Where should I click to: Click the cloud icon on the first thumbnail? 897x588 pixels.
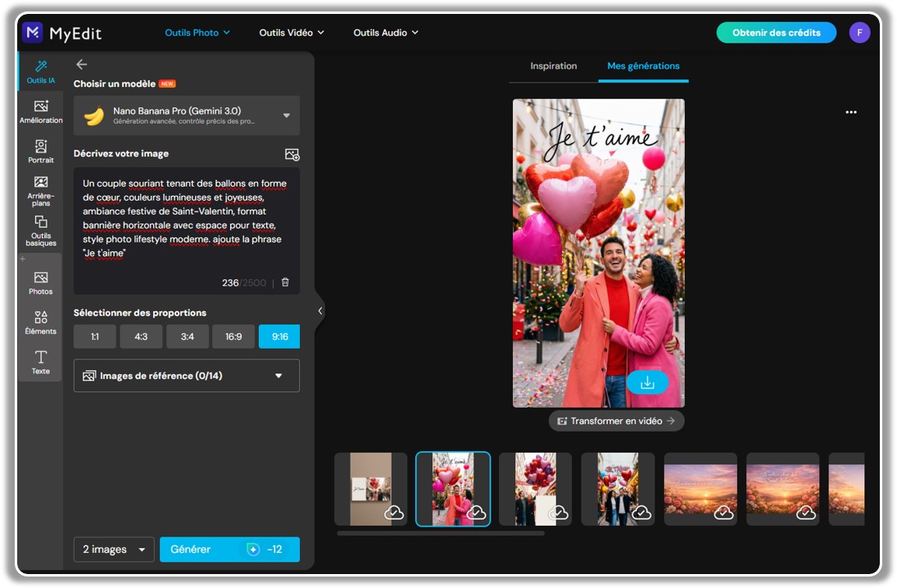[394, 513]
